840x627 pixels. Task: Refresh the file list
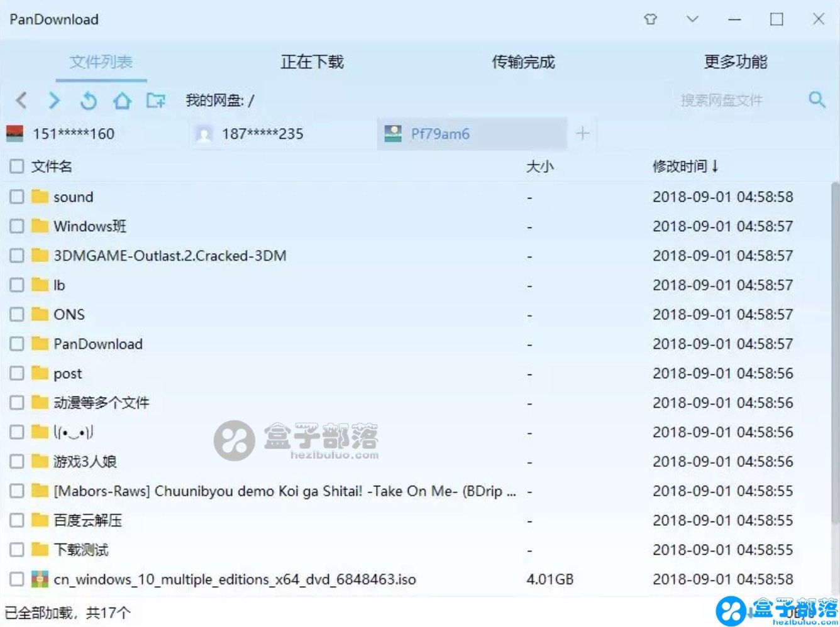[x=89, y=101]
